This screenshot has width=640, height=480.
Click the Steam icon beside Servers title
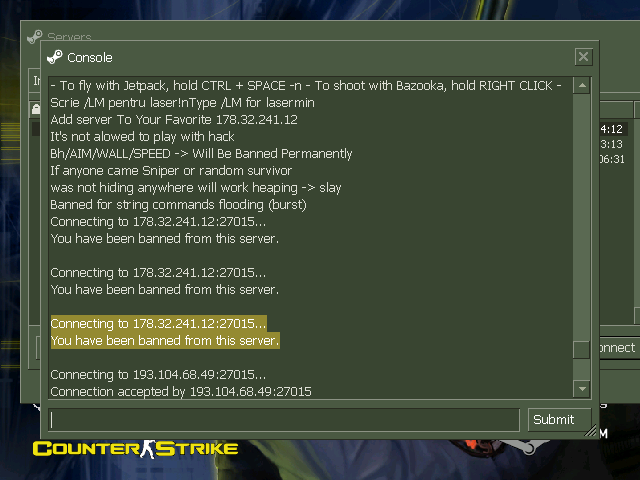tap(34, 37)
